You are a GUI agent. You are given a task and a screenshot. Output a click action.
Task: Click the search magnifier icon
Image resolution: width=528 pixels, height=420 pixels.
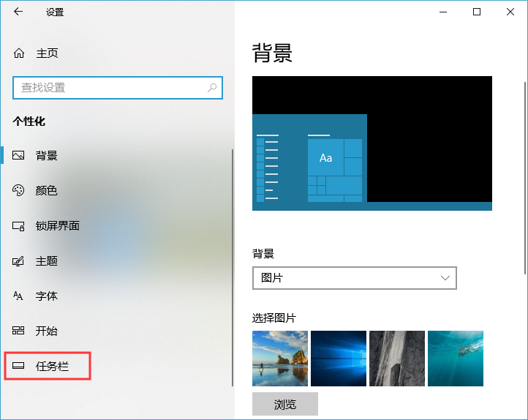[x=212, y=88]
